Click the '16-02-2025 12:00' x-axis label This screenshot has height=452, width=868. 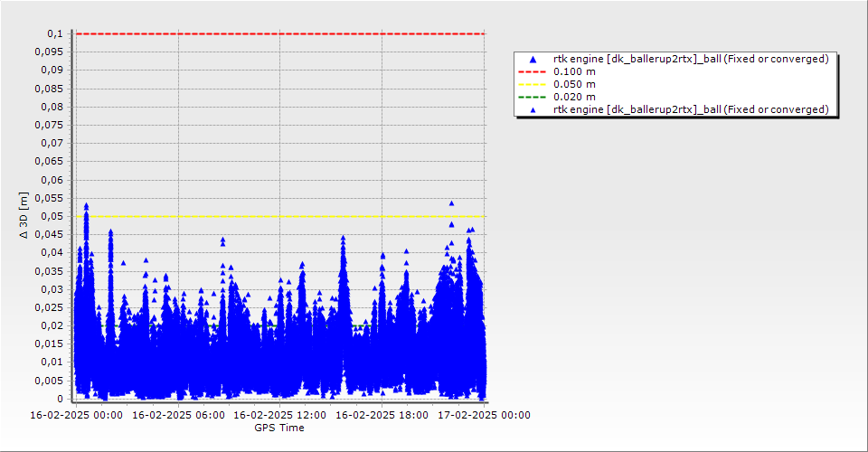[279, 415]
